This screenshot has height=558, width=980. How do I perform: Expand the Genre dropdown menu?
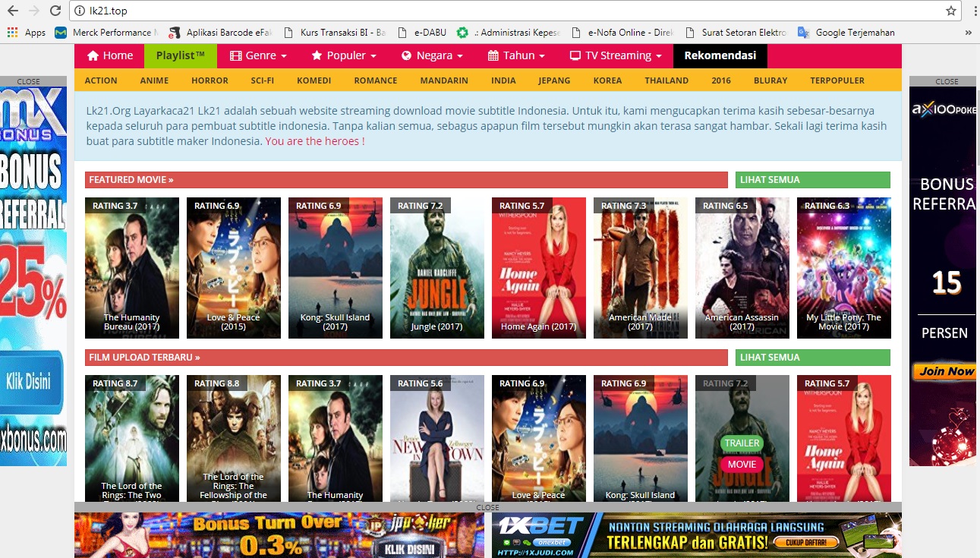pyautogui.click(x=258, y=55)
